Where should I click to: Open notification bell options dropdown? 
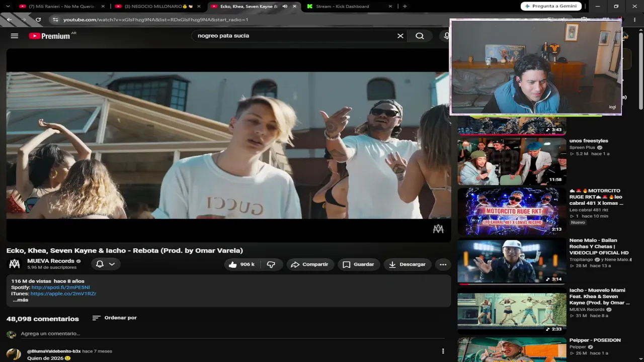(106, 264)
